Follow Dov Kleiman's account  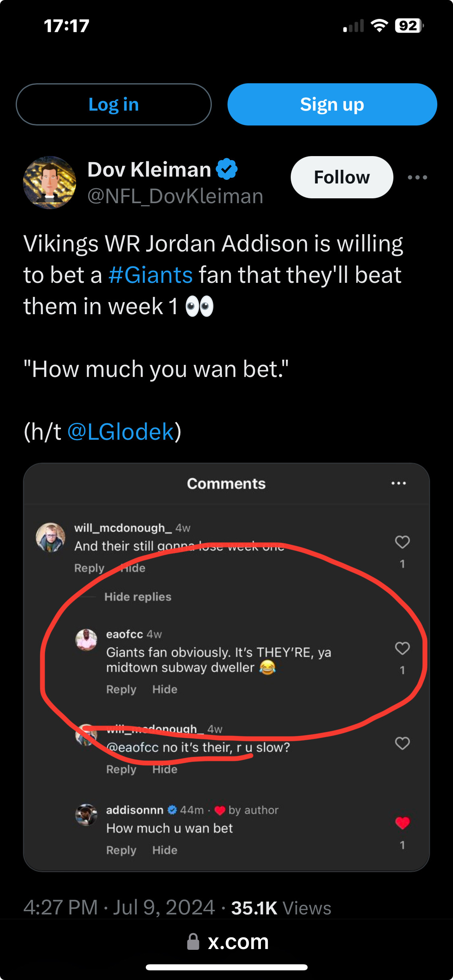click(341, 177)
